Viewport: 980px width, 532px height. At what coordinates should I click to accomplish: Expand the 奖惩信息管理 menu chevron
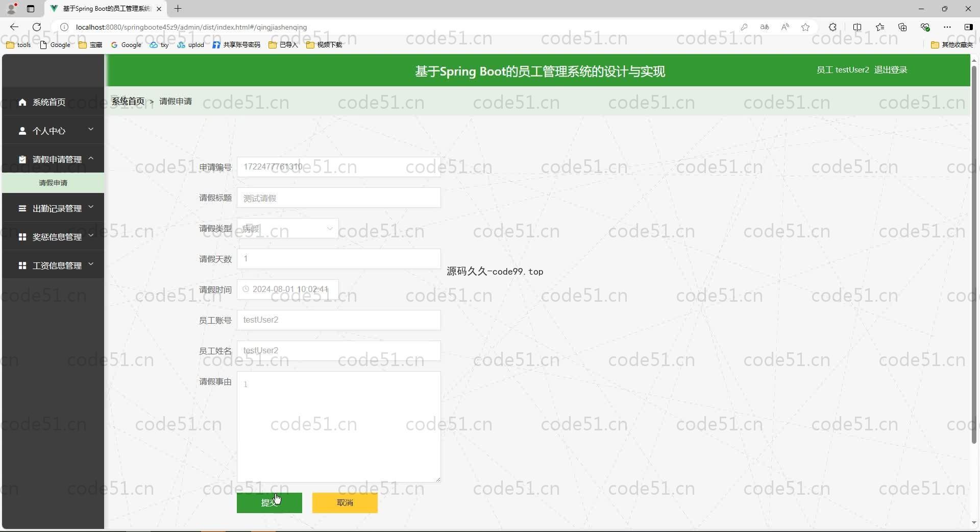[x=91, y=235]
